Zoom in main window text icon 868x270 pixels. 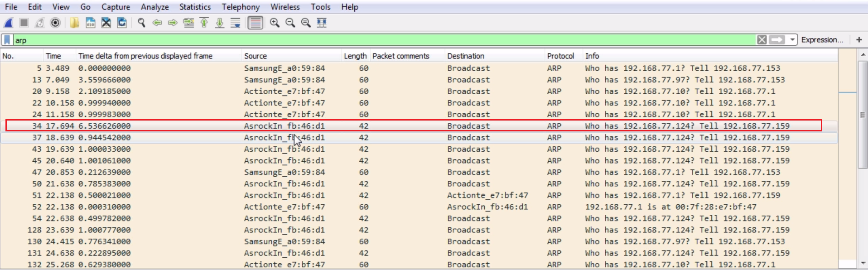(275, 23)
